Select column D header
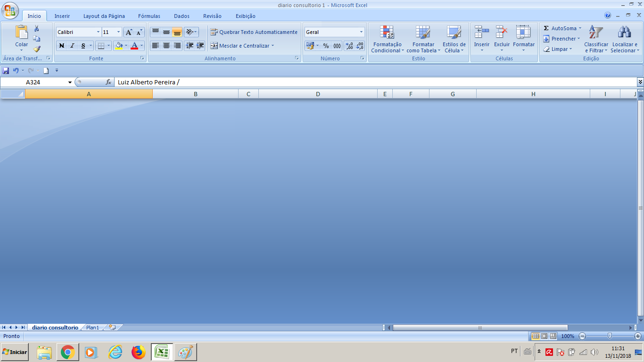Viewport: 644px width, 362px height. 318,94
